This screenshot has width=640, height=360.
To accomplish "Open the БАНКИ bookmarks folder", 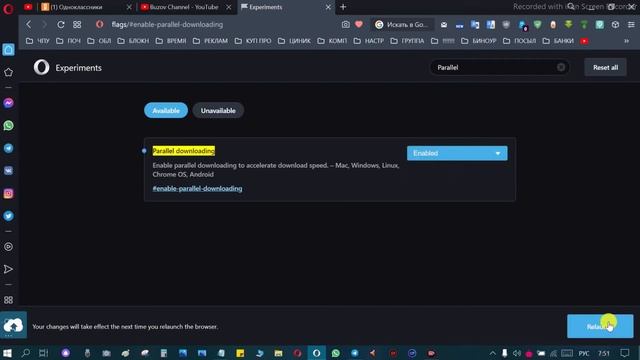I will [x=558, y=41].
